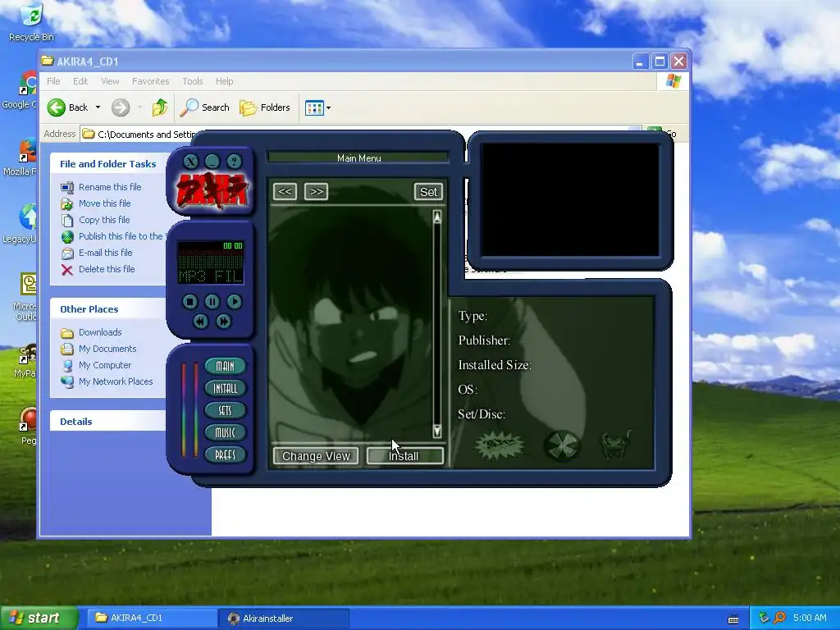Viewport: 840px width, 630px height.
Task: Click the spiky burst badge icon
Action: pos(500,445)
